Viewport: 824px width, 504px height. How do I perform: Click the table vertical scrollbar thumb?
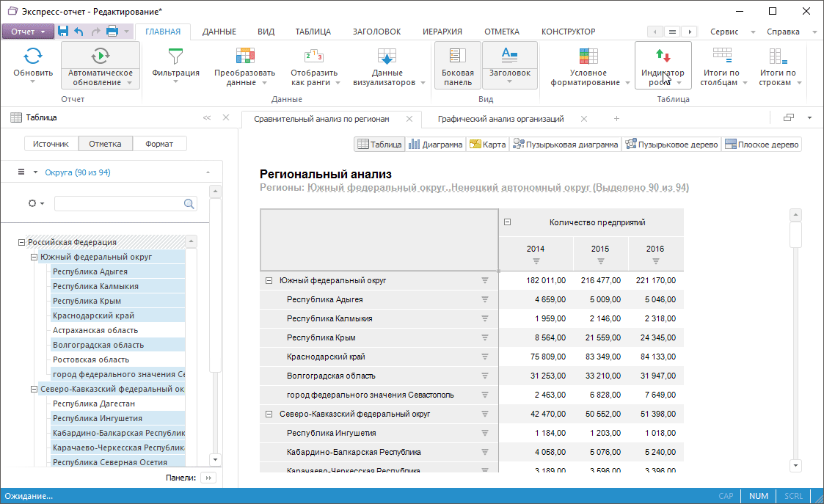point(795,235)
